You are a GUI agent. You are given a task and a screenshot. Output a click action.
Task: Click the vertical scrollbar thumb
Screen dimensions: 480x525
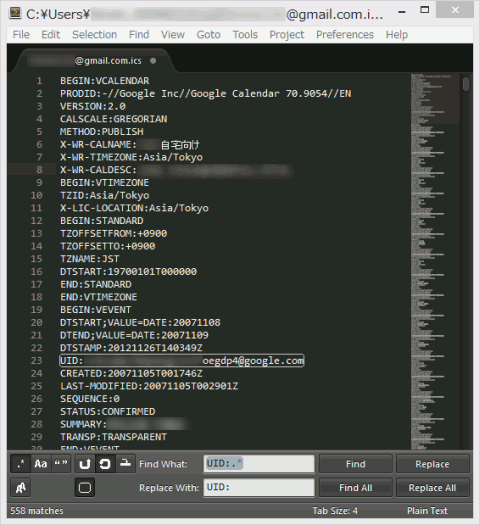[x=466, y=84]
